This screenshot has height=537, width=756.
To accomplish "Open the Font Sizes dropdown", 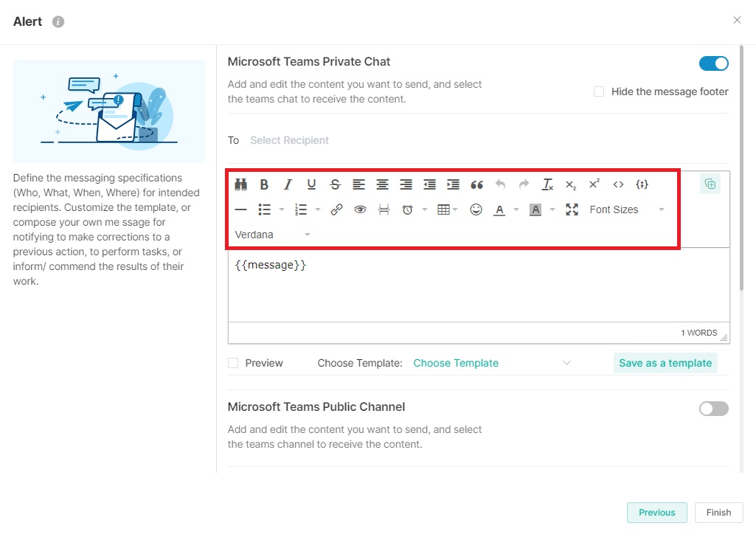I will pos(626,209).
